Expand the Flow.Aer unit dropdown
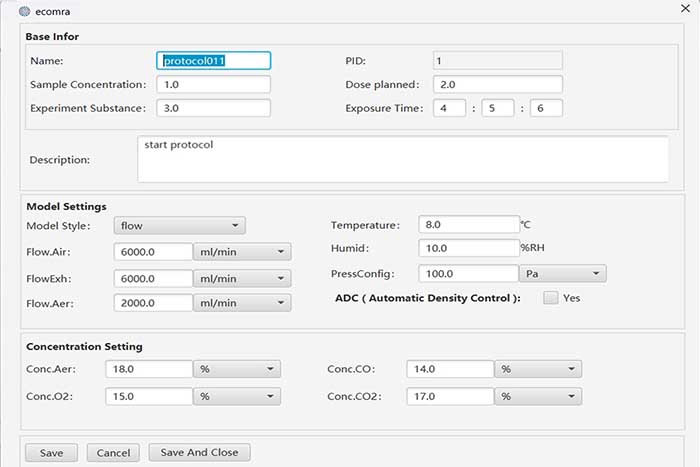The height and width of the screenshot is (467, 700). click(241, 303)
